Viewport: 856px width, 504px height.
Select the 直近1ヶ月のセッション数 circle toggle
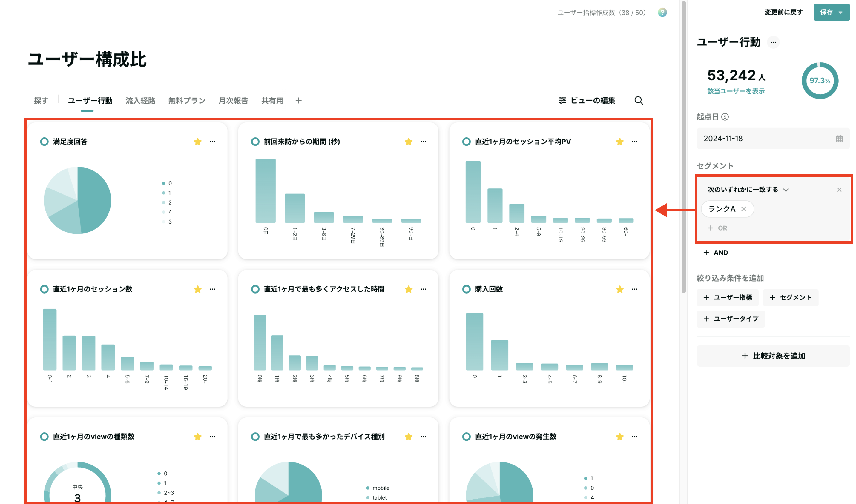[x=44, y=289]
